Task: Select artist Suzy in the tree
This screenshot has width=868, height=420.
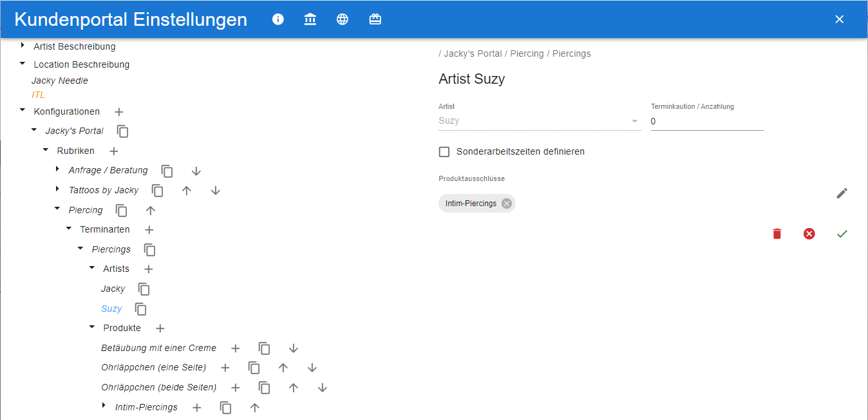Action: (111, 309)
